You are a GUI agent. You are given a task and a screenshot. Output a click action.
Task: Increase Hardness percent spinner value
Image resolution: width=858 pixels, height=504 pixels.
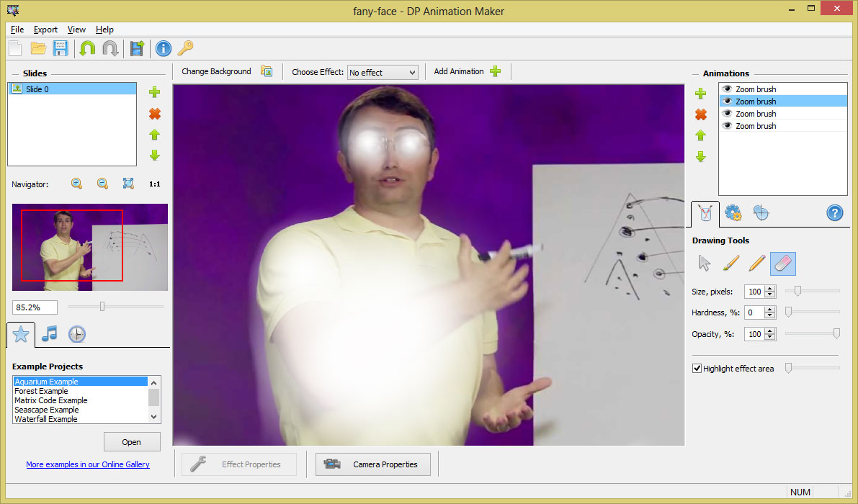pos(770,310)
